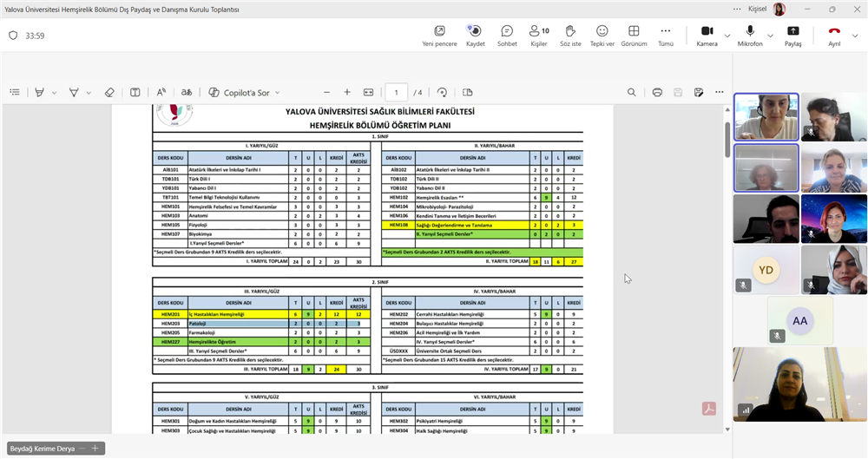
Task: Rotate the PDF page
Action: click(442, 93)
